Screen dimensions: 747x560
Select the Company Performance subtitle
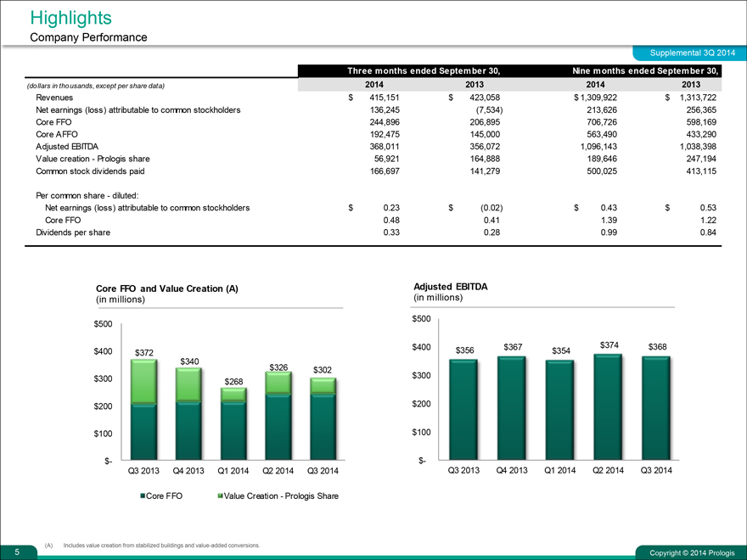point(88,37)
